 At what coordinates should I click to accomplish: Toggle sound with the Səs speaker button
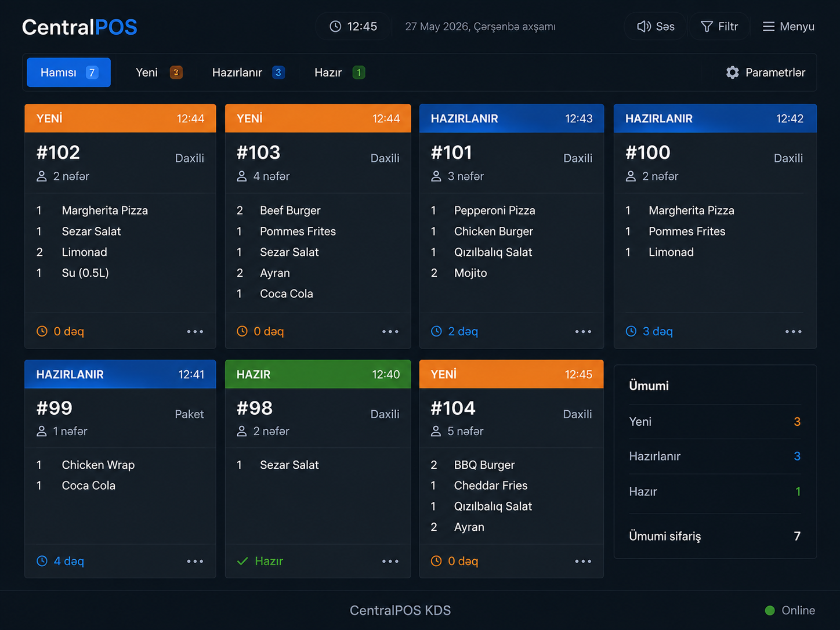coord(656,27)
